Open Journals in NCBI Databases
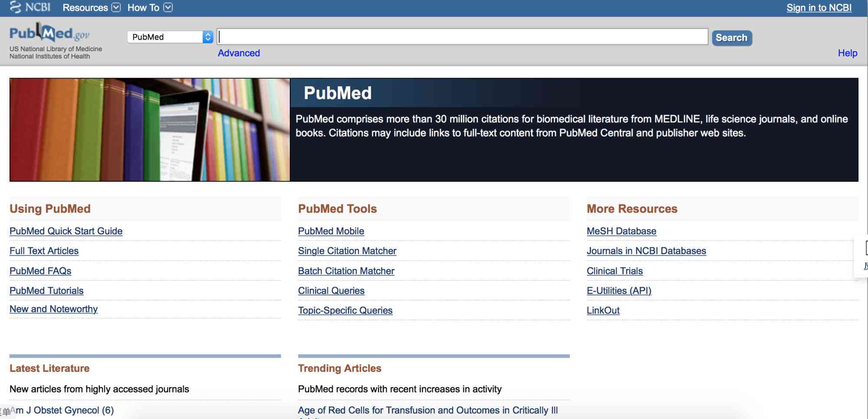This screenshot has width=868, height=419. tap(646, 251)
